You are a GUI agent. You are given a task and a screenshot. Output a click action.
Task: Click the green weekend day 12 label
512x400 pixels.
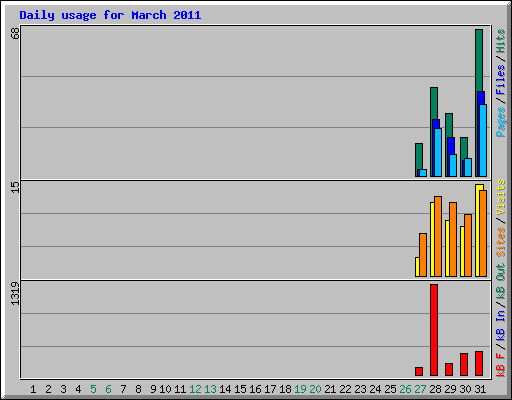(x=195, y=389)
